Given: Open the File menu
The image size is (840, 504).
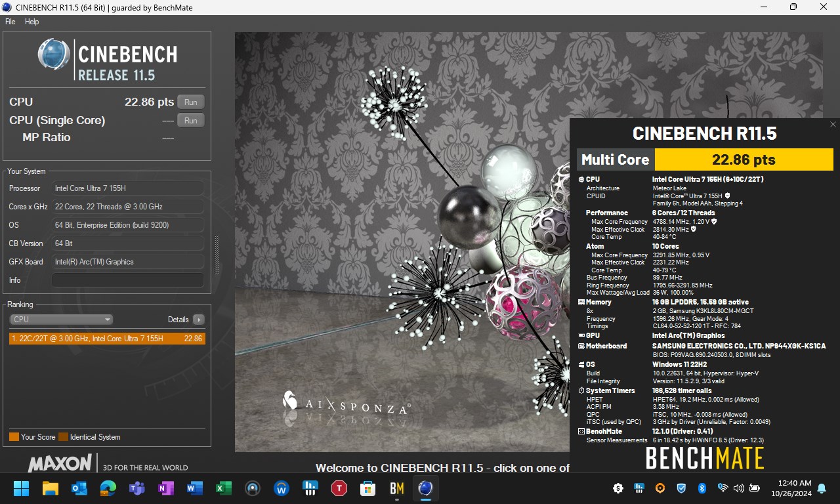Looking at the screenshot, I should (10, 22).
